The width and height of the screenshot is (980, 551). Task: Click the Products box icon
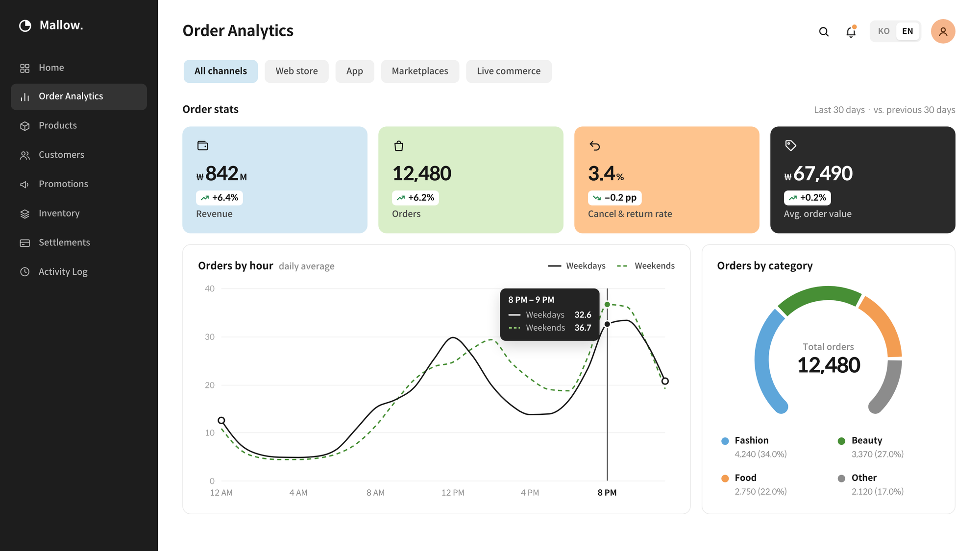click(24, 126)
